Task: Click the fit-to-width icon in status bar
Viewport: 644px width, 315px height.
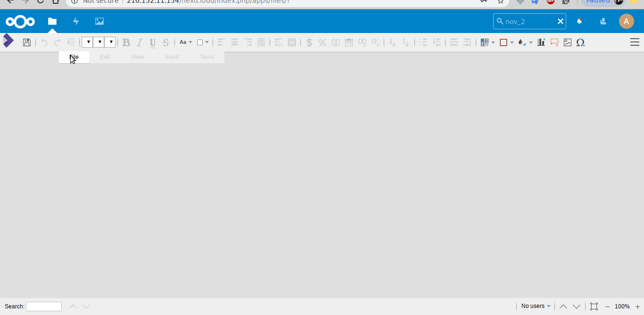Action: coord(594,307)
